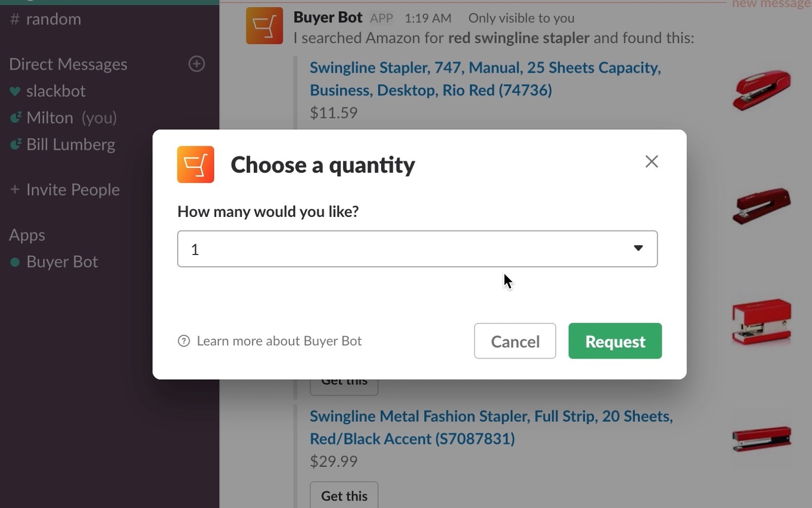This screenshot has height=508, width=812.
Task: Open slackbot direct message
Action: coord(56,91)
